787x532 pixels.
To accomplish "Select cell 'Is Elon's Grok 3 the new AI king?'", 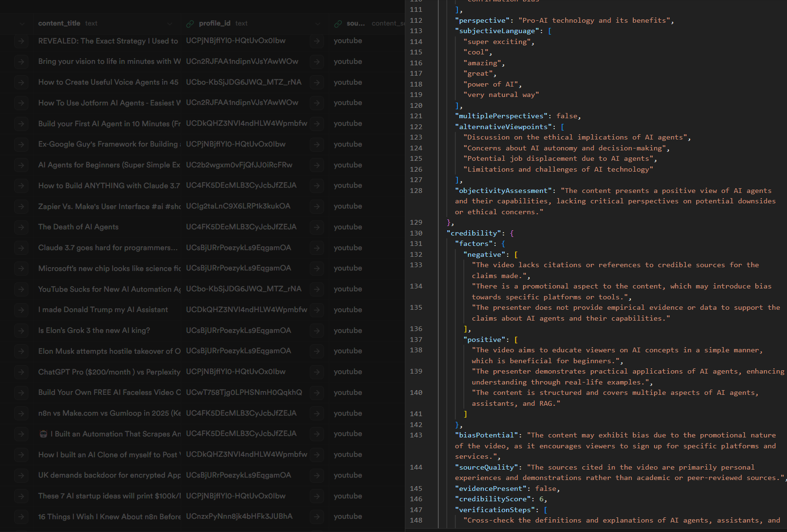I will 107,331.
